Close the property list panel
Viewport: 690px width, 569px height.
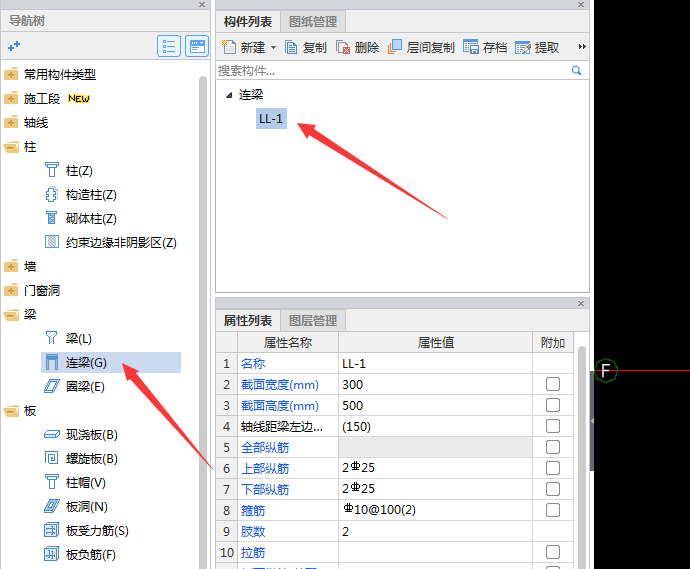581,304
